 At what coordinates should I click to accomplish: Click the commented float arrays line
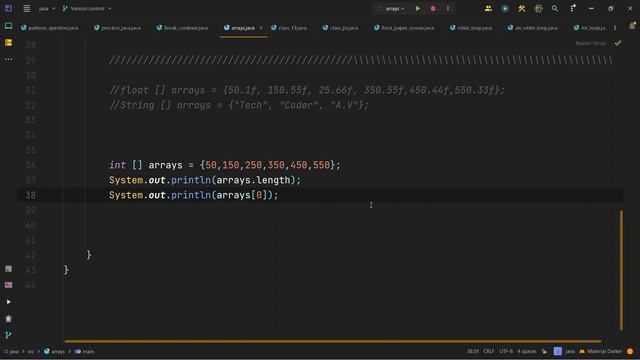point(307,90)
